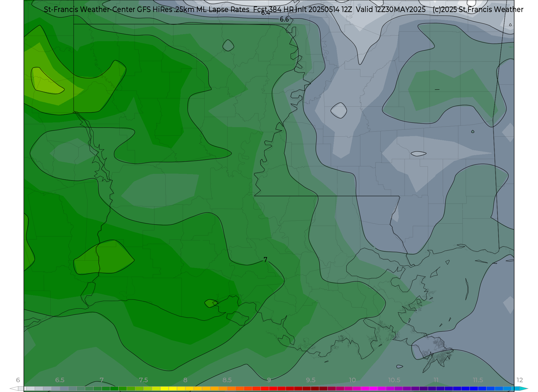Click the colorbar tick label 7
The width and height of the screenshot is (538, 392).
[x=101, y=380]
